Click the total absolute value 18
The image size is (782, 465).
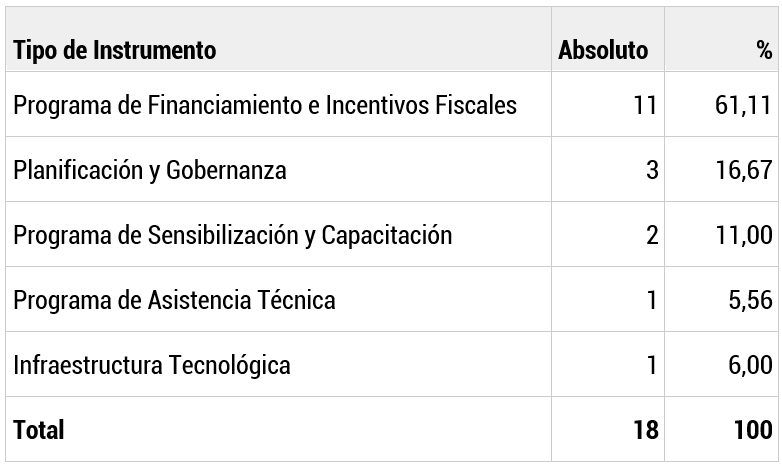click(646, 430)
